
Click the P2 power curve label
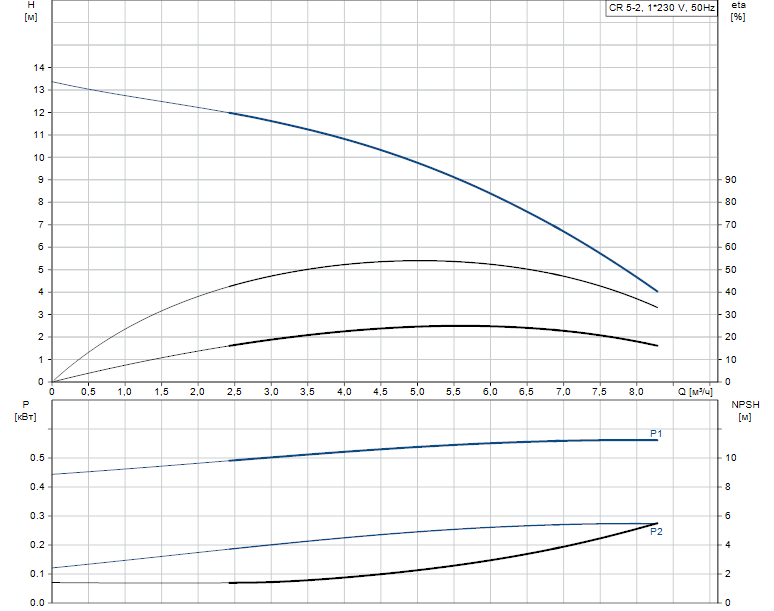(656, 532)
